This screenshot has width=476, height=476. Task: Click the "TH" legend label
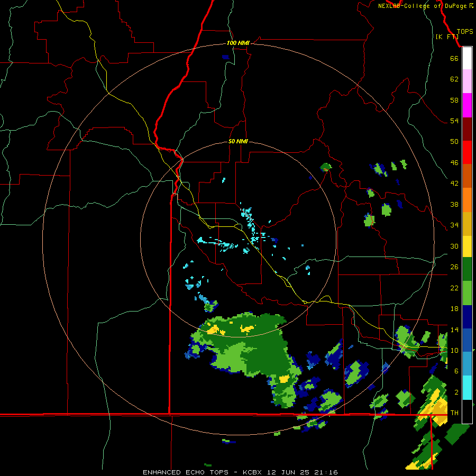454,413
